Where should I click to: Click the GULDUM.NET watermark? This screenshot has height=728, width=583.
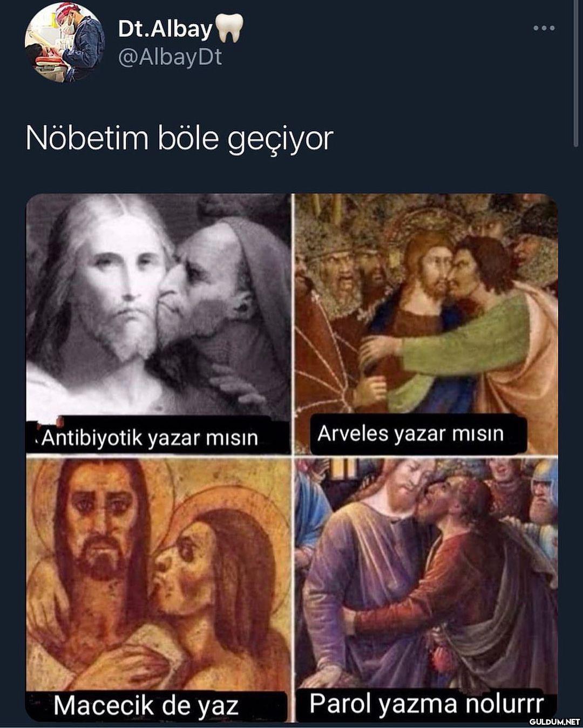tap(554, 721)
